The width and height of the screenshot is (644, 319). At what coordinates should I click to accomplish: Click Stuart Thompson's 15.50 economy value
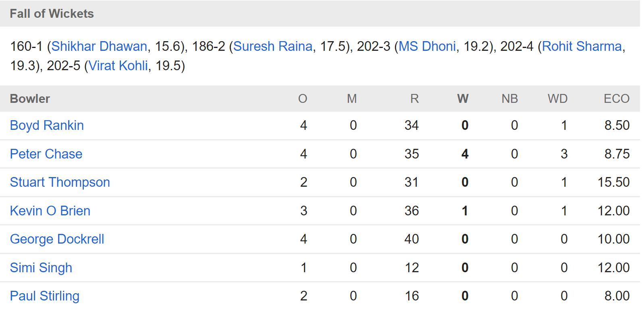[x=613, y=182]
